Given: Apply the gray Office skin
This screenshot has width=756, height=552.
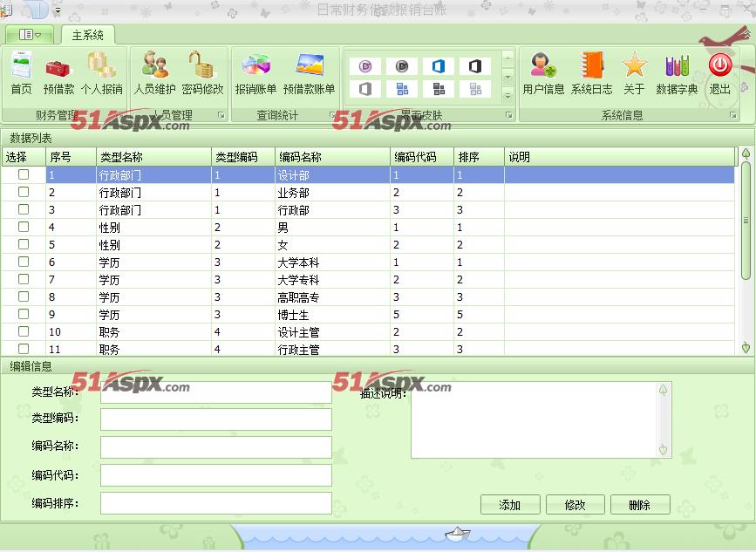Looking at the screenshot, I should (365, 89).
